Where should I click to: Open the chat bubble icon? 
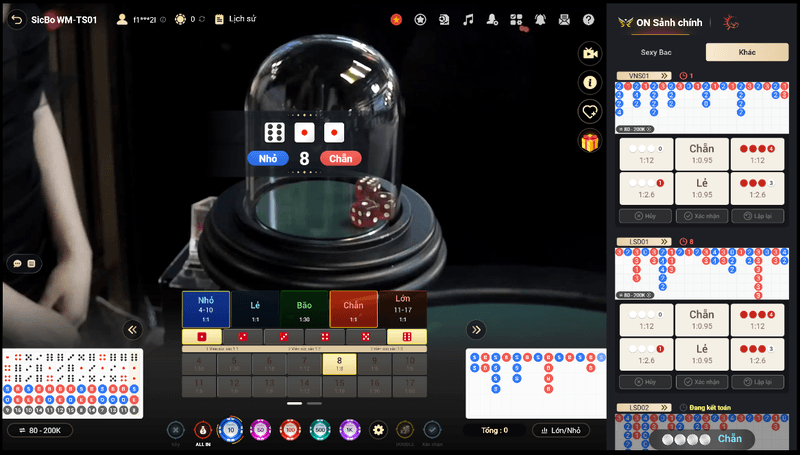click(17, 264)
